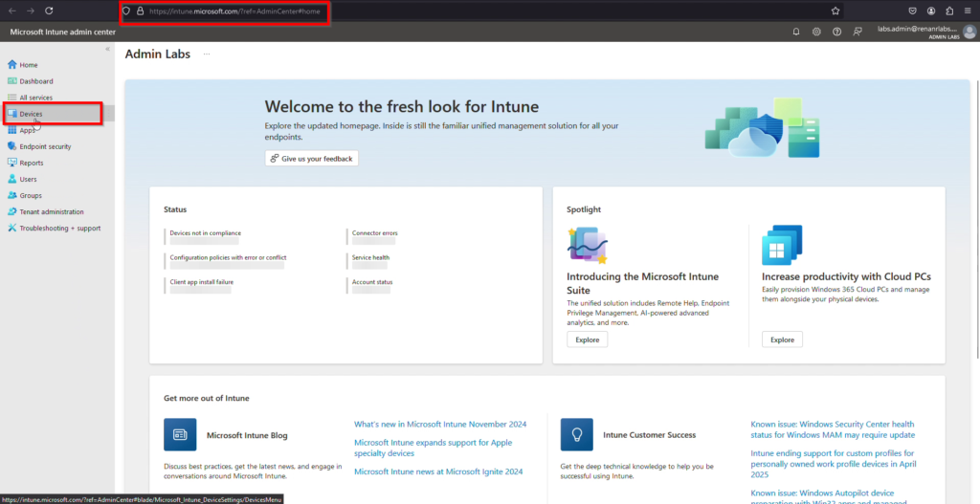Click the padlock site info icon

(x=140, y=11)
